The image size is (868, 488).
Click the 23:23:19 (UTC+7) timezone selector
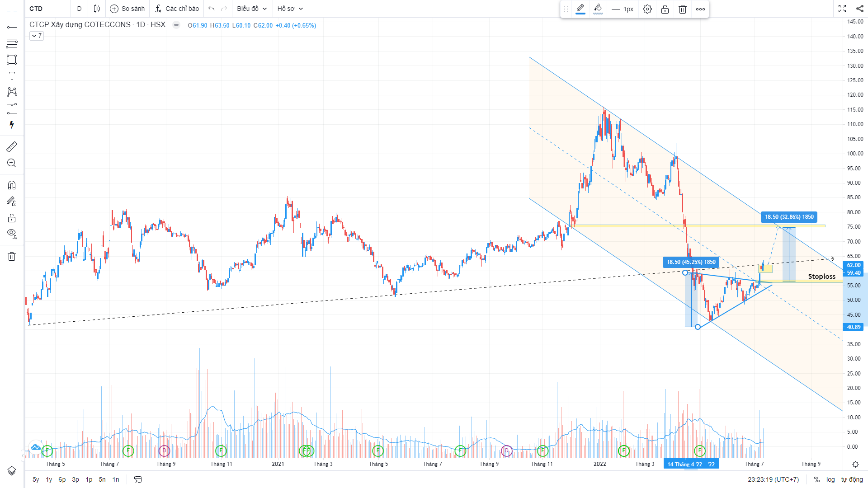click(773, 479)
